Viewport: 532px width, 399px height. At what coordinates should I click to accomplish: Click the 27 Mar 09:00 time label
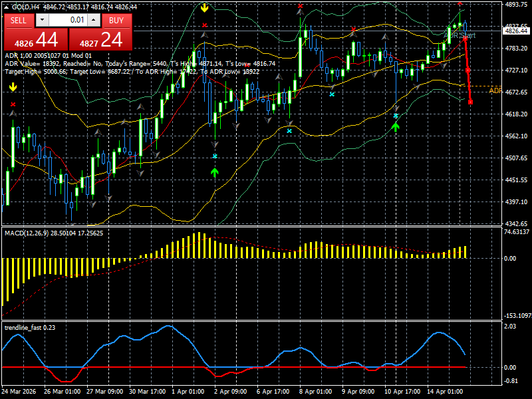pyautogui.click(x=105, y=391)
